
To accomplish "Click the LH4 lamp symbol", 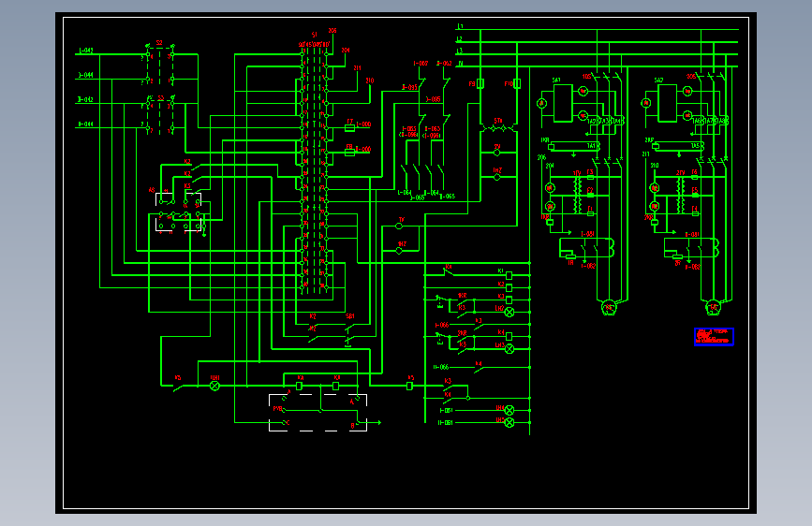I will pos(509,410).
